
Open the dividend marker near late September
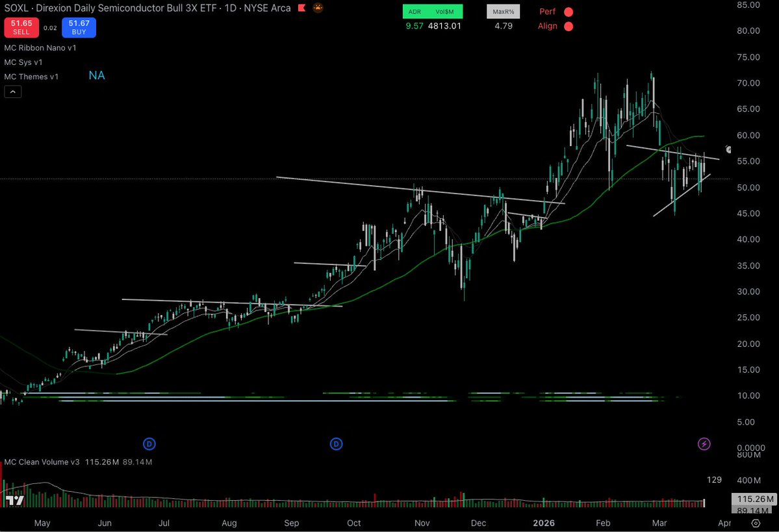[x=336, y=444]
